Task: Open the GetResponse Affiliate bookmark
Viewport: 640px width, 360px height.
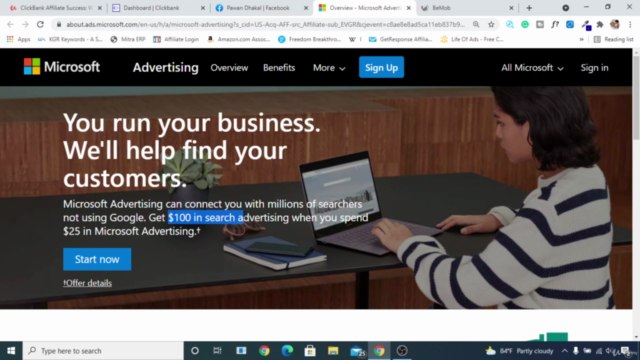Action: pyautogui.click(x=400, y=39)
